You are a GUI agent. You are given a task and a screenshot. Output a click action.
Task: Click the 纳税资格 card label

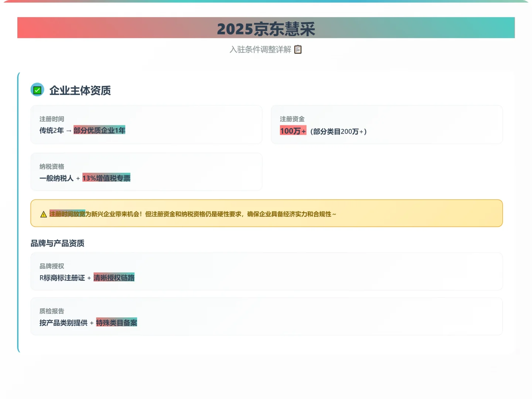(52, 167)
